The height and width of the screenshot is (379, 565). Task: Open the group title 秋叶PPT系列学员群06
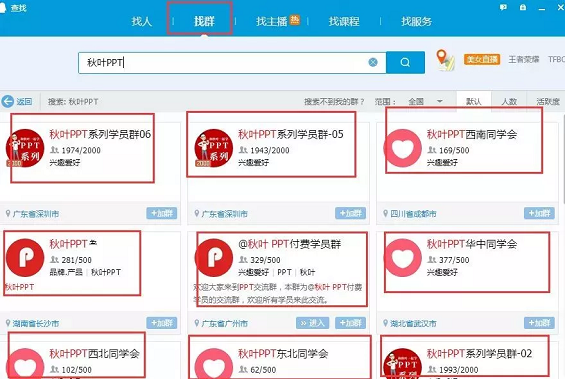click(100, 134)
